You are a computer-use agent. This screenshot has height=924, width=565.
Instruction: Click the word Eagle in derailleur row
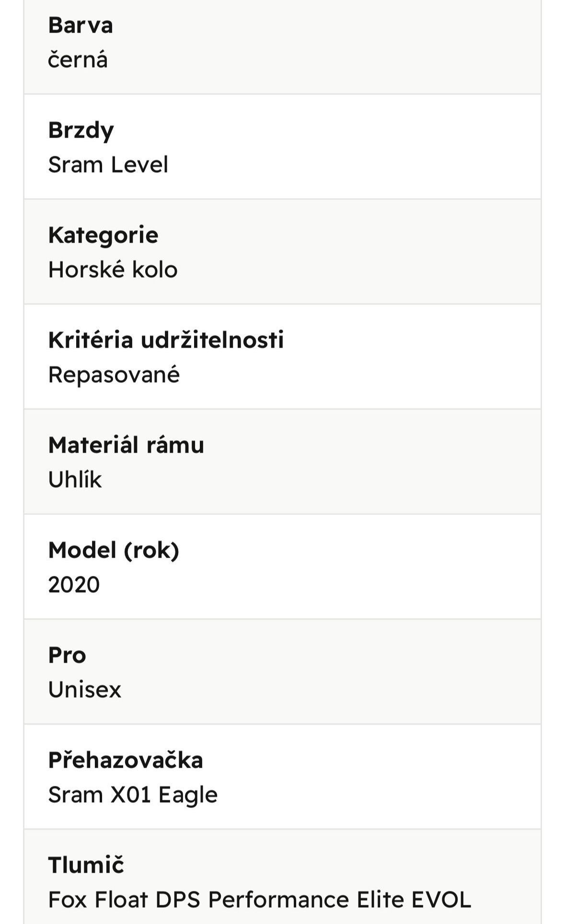click(x=188, y=795)
